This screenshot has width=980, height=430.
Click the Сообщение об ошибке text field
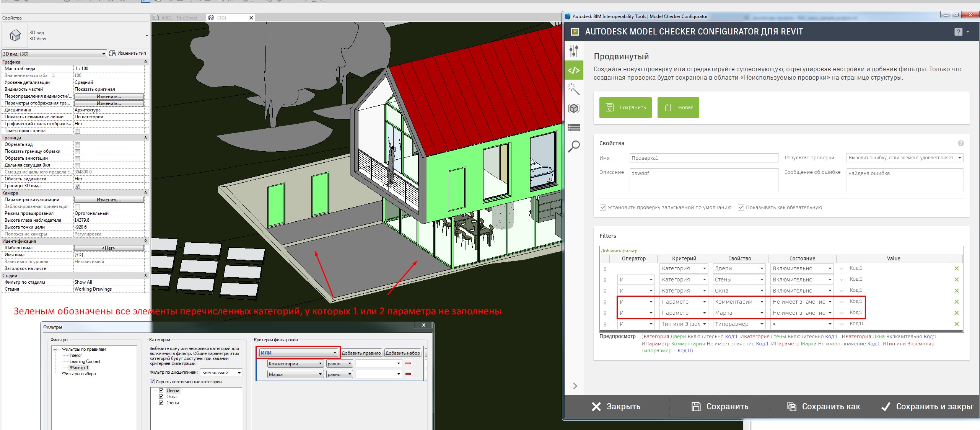click(905, 180)
